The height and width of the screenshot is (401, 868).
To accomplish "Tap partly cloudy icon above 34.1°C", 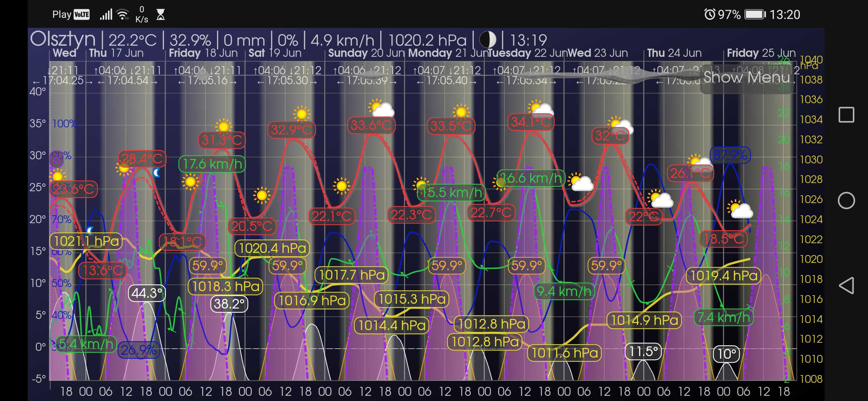I will tap(540, 109).
